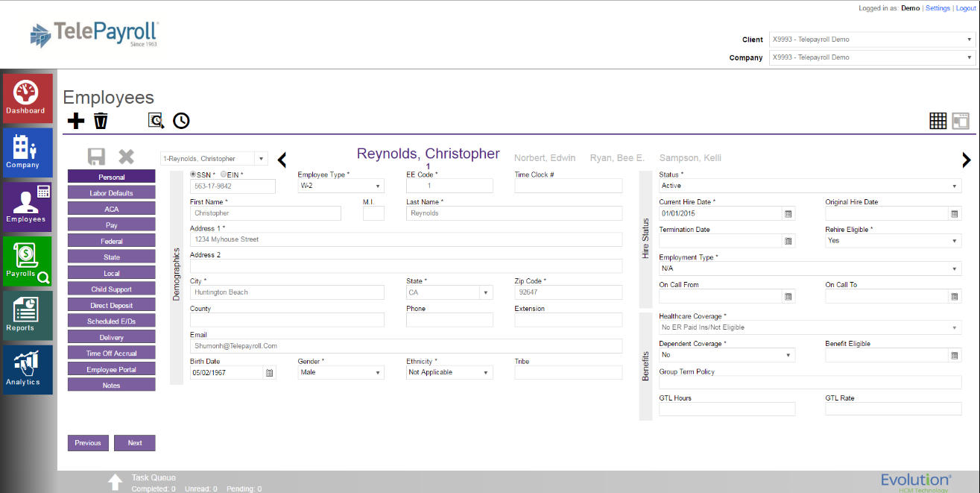This screenshot has width=980, height=493.
Task: Click the Logout link
Action: pos(966,7)
